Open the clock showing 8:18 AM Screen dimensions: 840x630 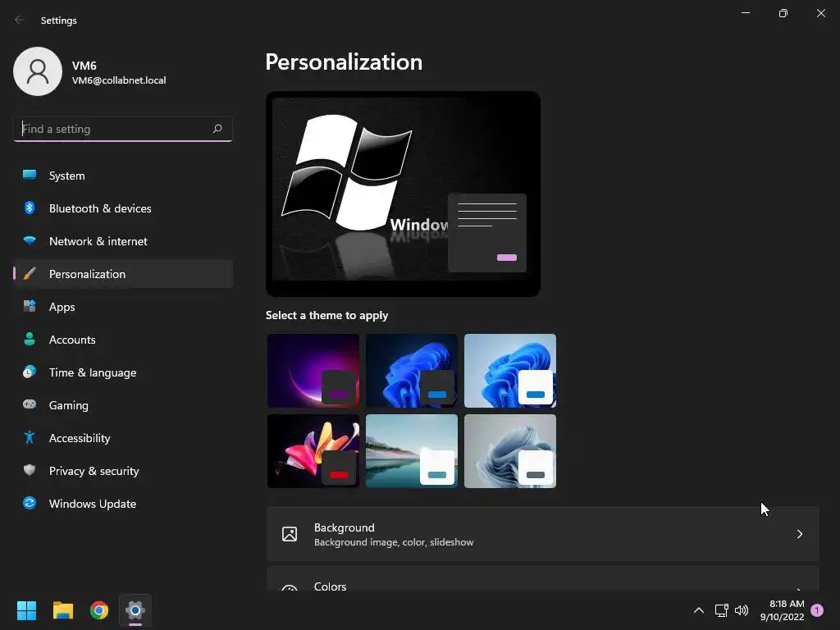[782, 610]
